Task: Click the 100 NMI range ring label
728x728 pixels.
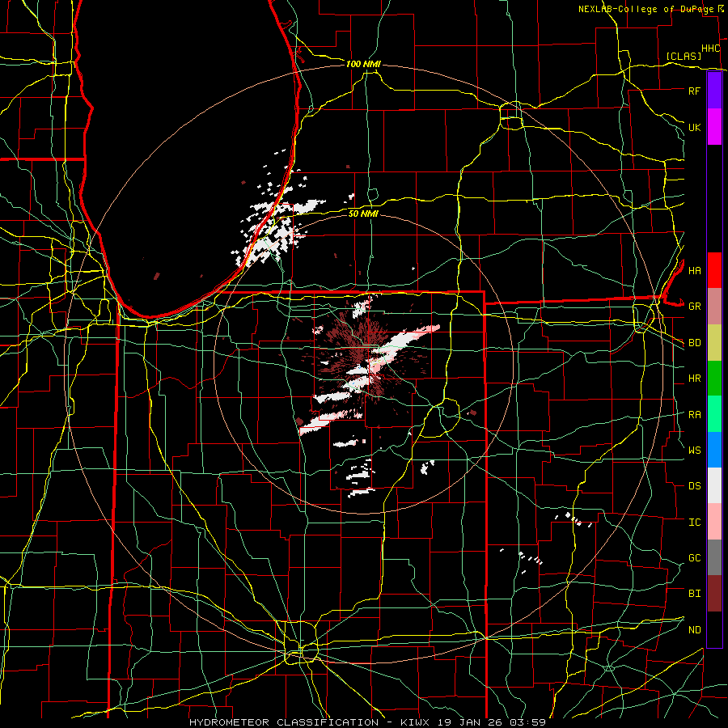Action: point(363,64)
